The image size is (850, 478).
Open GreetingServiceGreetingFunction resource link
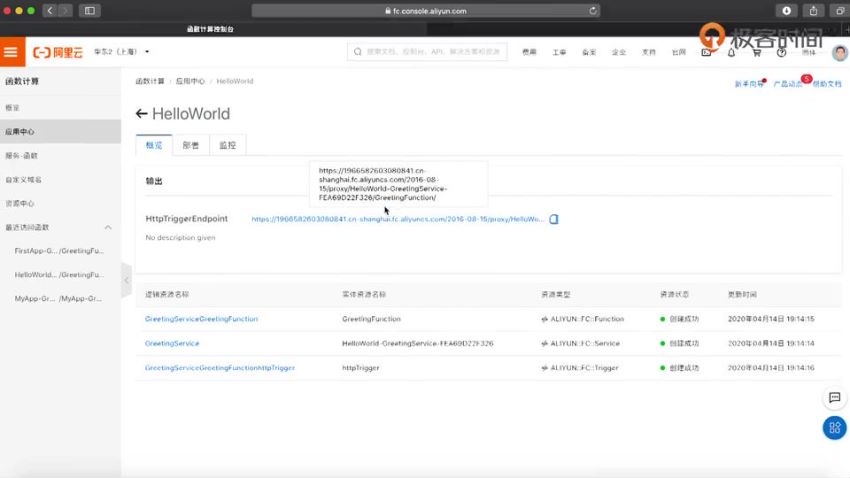pos(201,319)
